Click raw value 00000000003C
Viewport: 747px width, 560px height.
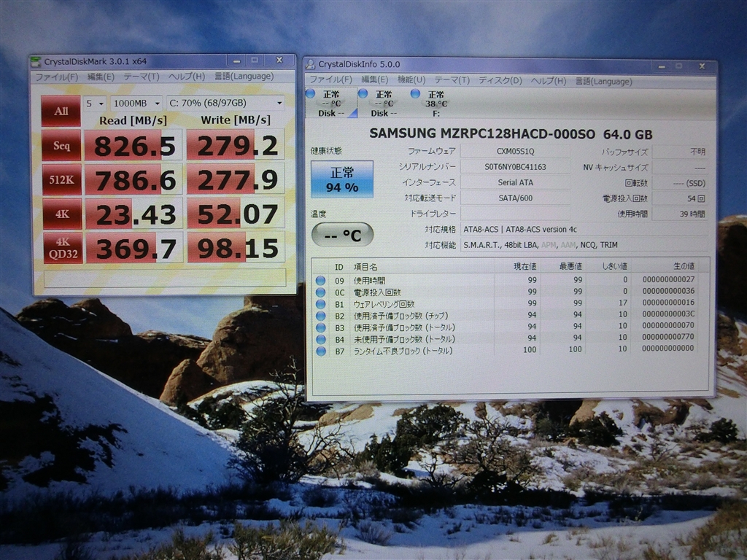tap(668, 314)
